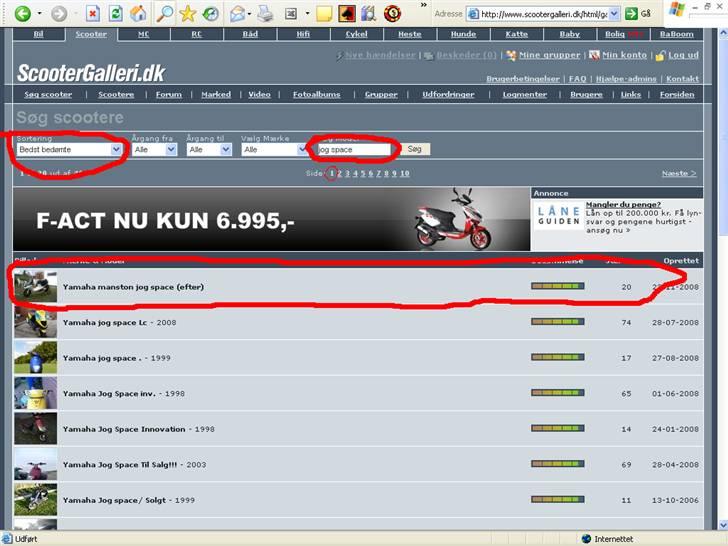Open the Fotoalbums menu link

317,95
